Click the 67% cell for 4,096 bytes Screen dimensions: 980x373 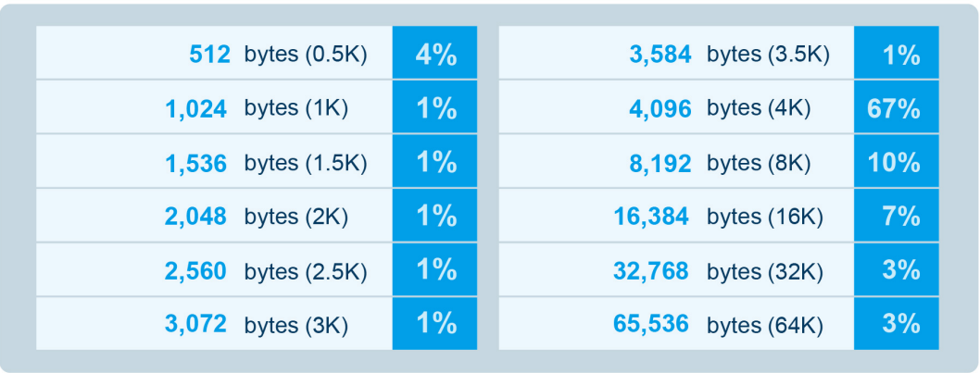(x=895, y=108)
